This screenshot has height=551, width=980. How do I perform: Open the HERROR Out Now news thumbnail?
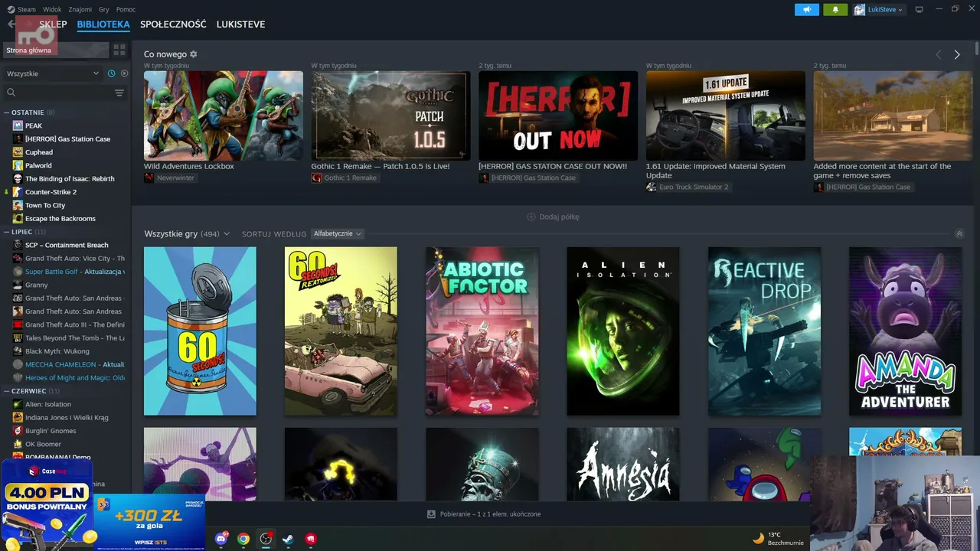[x=558, y=116]
